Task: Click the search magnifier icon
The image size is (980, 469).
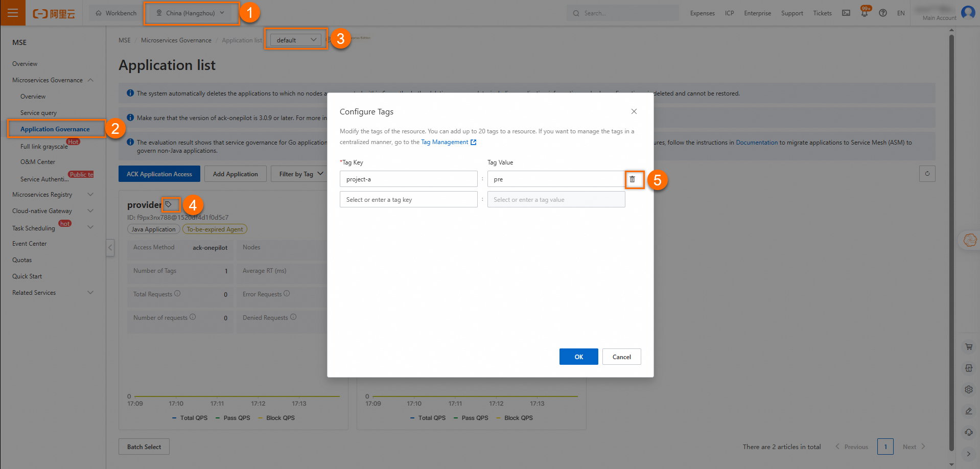Action: pos(576,13)
